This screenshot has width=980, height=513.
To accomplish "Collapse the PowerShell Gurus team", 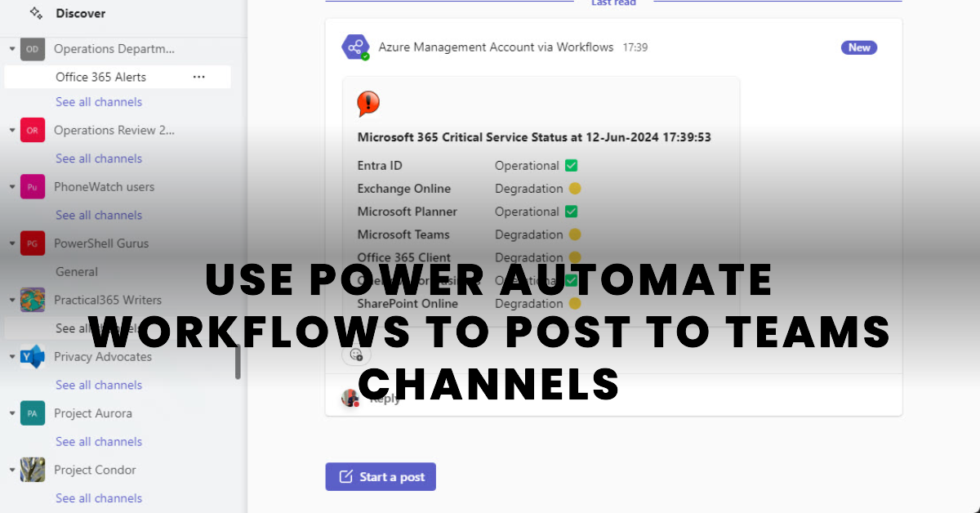I will [x=12, y=243].
